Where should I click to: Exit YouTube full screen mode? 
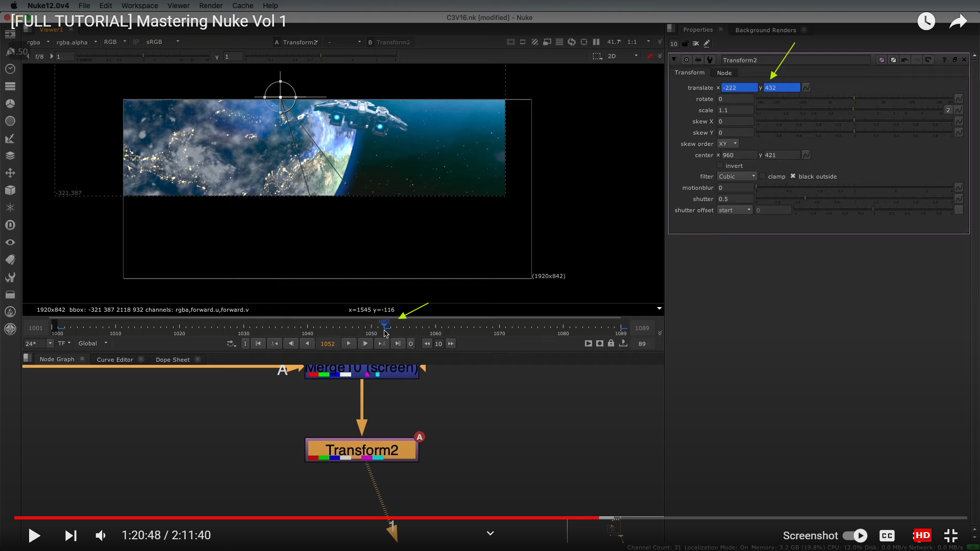951,536
